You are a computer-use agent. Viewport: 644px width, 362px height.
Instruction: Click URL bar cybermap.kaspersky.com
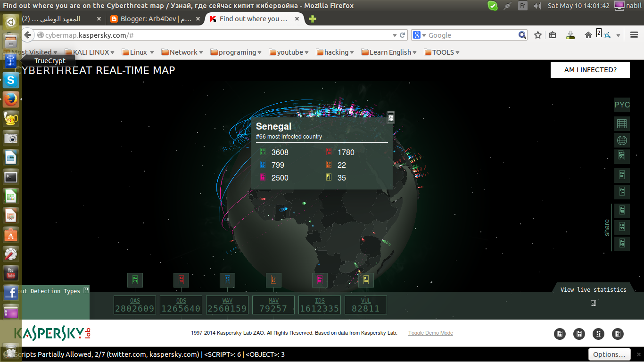click(215, 35)
